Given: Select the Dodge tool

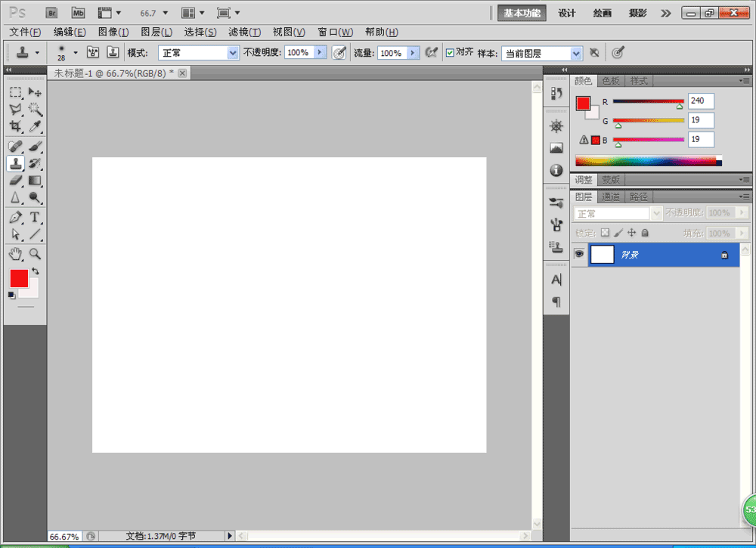Looking at the screenshot, I should point(35,197).
